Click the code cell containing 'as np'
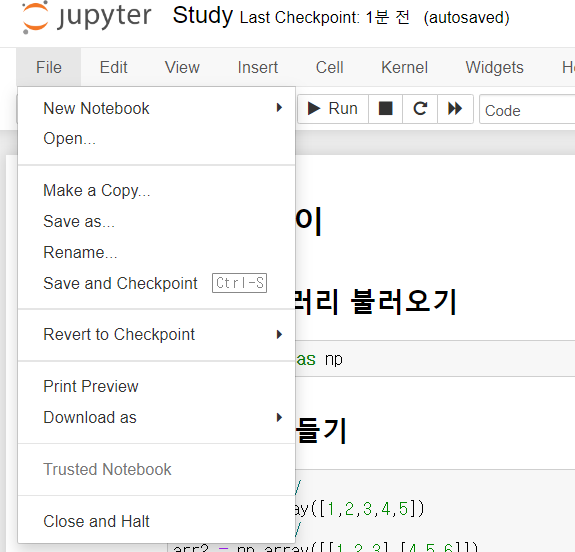The height and width of the screenshot is (552, 575). click(435, 359)
